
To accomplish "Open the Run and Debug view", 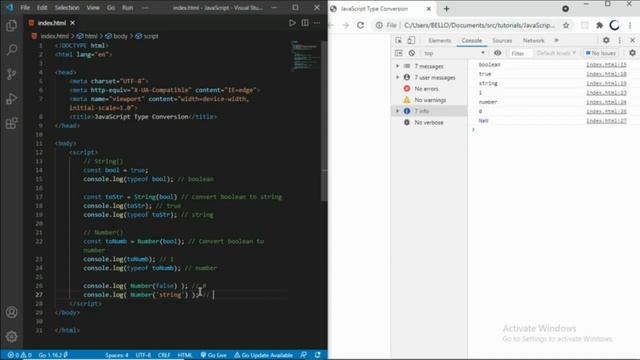I will click(x=11, y=98).
